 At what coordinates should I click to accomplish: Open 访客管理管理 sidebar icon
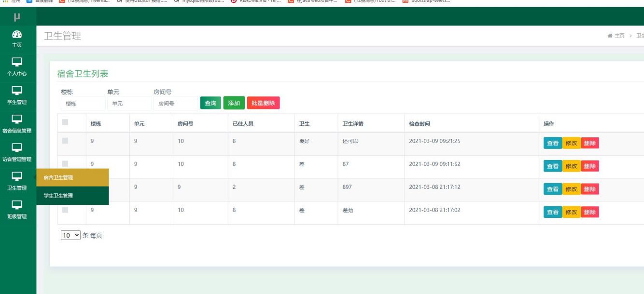tap(17, 147)
